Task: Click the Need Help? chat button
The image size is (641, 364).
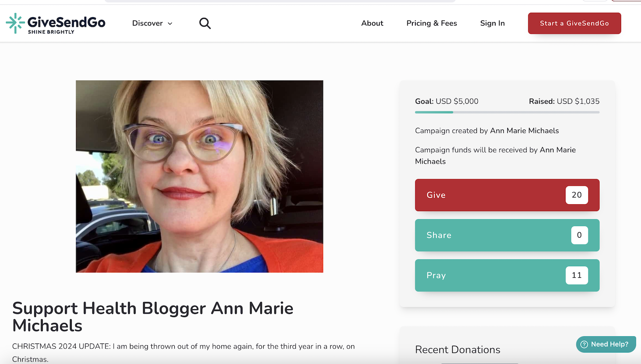Action: click(606, 344)
